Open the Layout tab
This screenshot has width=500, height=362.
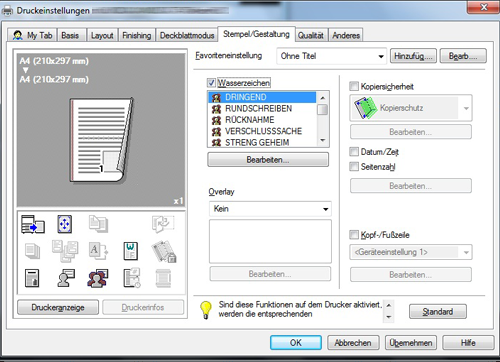pyautogui.click(x=102, y=35)
